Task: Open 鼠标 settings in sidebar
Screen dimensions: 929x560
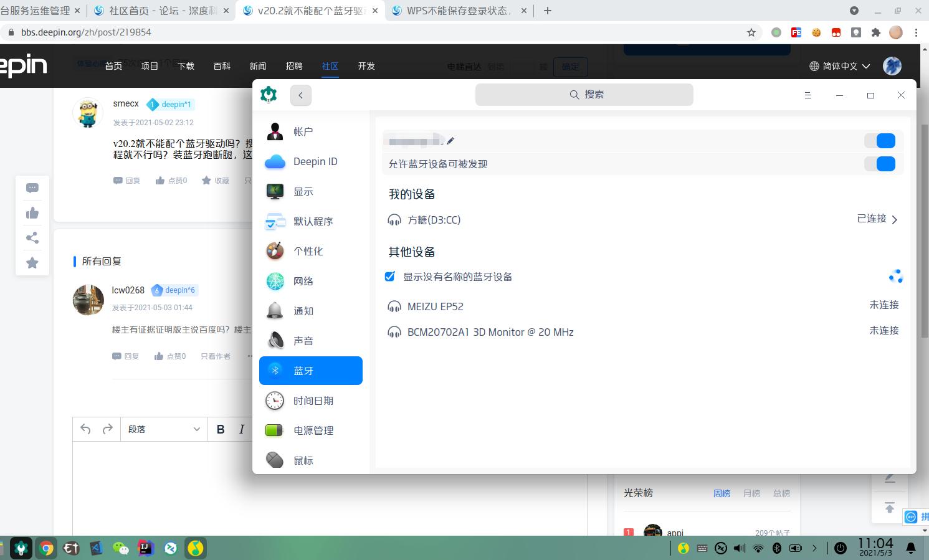Action: coord(311,460)
